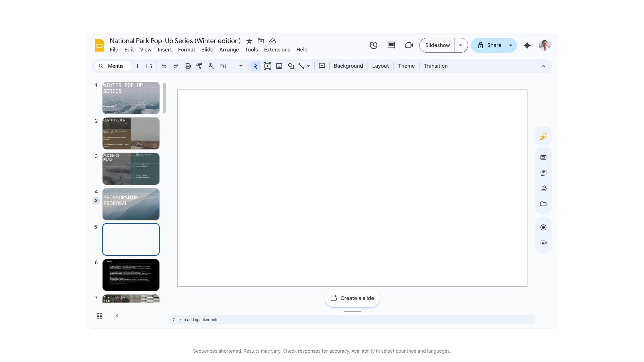644x362 pixels.
Task: Open the Insert image tool
Action: pos(279,66)
